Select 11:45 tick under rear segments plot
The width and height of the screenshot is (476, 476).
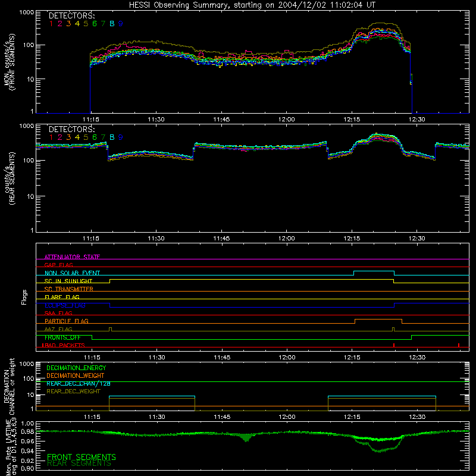[x=221, y=239]
